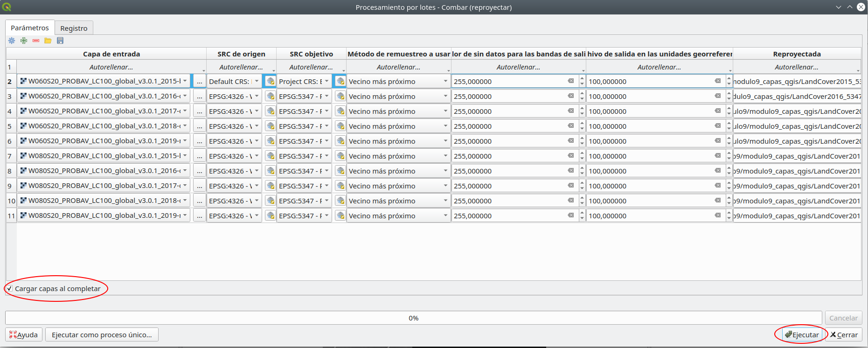Select the 'SRC objetivo' column header
This screenshot has height=348, width=868.
[x=311, y=54]
